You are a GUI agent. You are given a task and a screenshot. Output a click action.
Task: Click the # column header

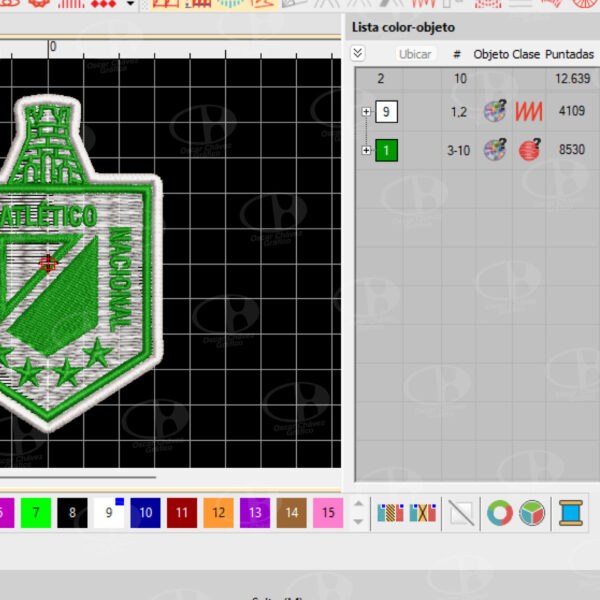coord(457,55)
